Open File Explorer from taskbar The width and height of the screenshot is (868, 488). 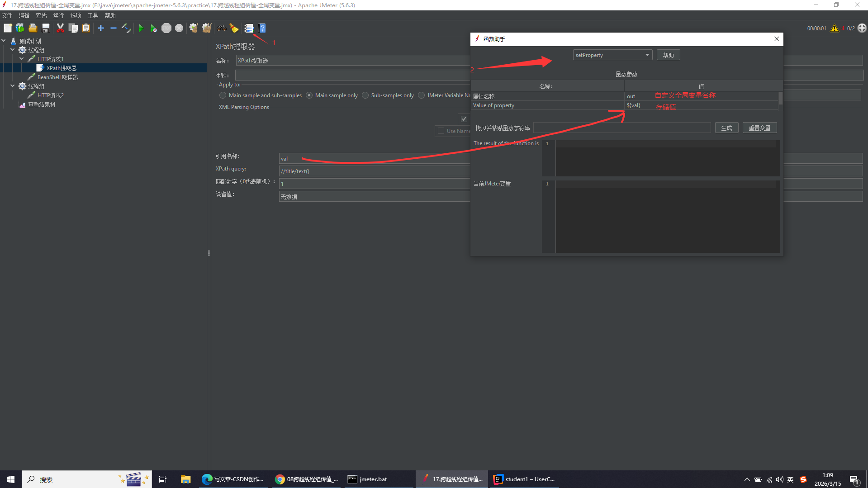(185, 479)
